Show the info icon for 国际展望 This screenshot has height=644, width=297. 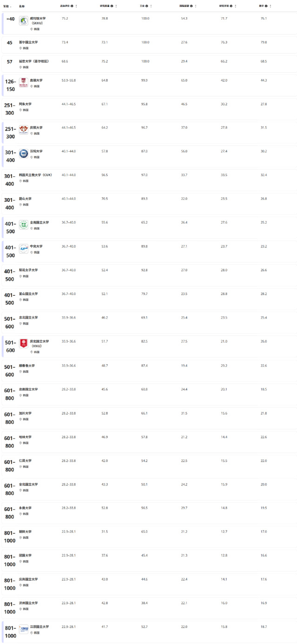pos(191,6)
